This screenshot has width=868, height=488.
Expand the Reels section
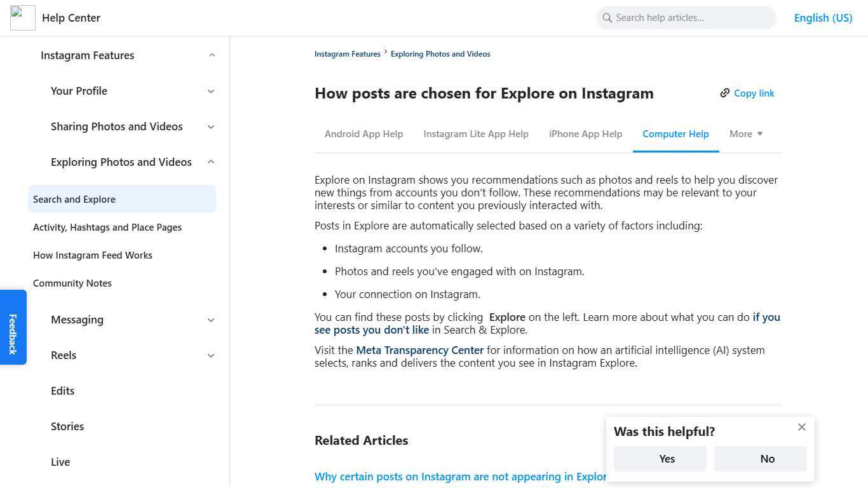click(210, 355)
